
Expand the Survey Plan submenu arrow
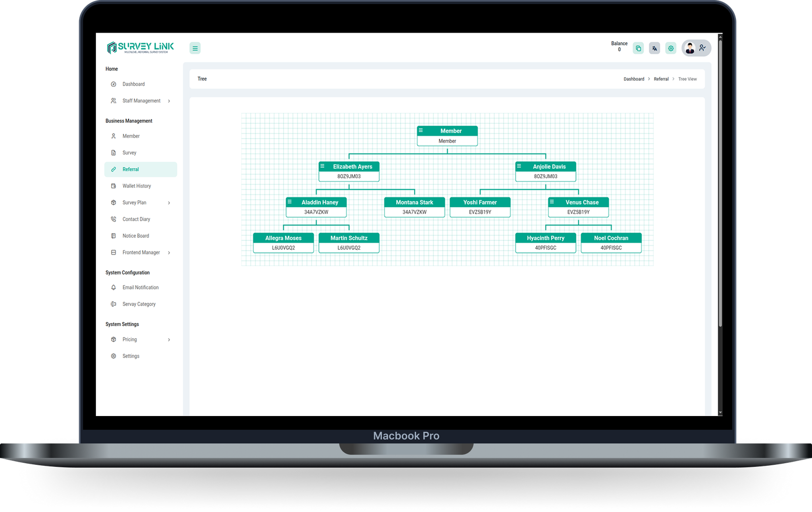tap(169, 203)
